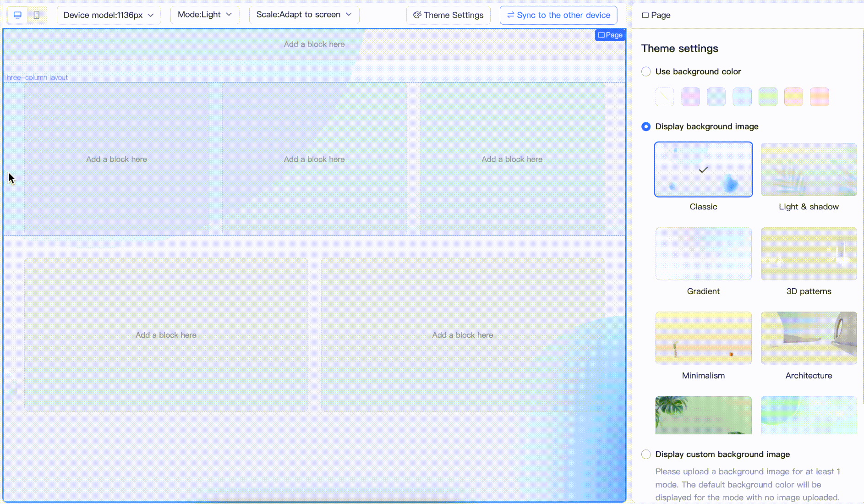Add a block in first three-column cell

pos(117,159)
